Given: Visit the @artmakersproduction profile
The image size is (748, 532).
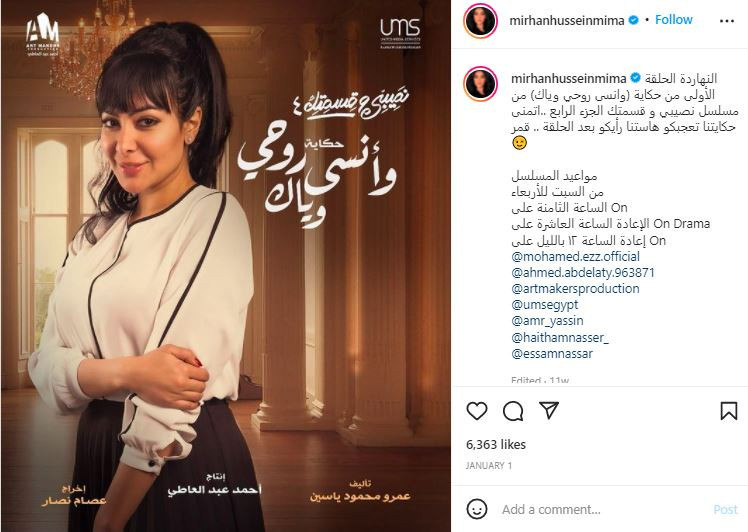Looking at the screenshot, I should pyautogui.click(x=575, y=289).
